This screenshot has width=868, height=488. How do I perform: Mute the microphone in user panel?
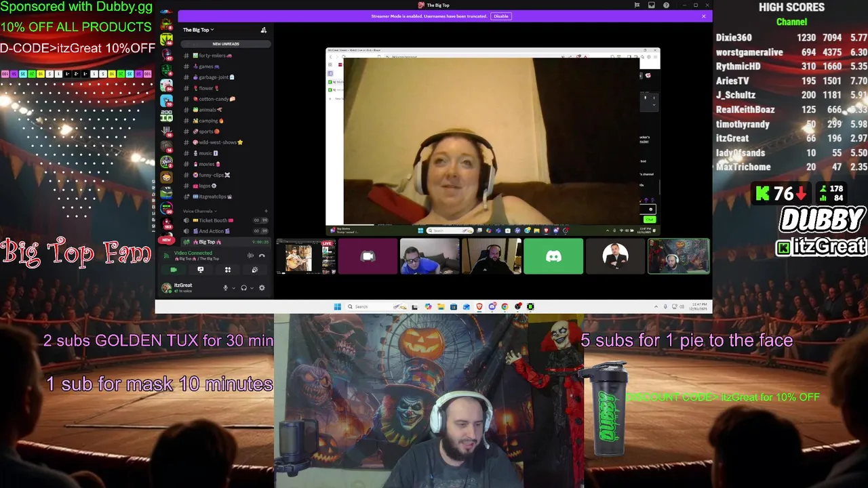[x=226, y=288]
